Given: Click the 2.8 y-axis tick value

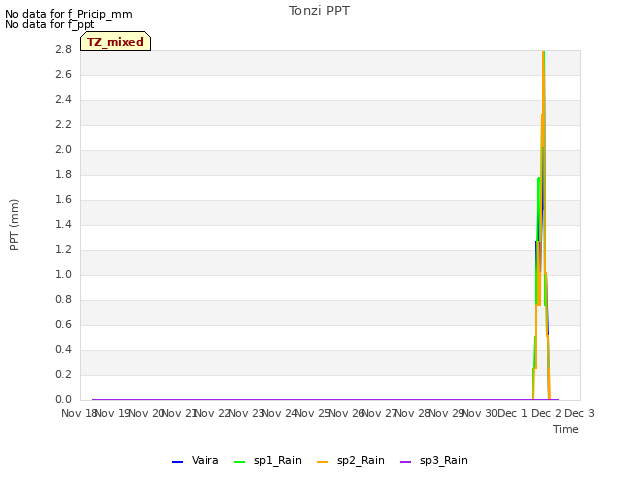Looking at the screenshot, I should 63,49.
